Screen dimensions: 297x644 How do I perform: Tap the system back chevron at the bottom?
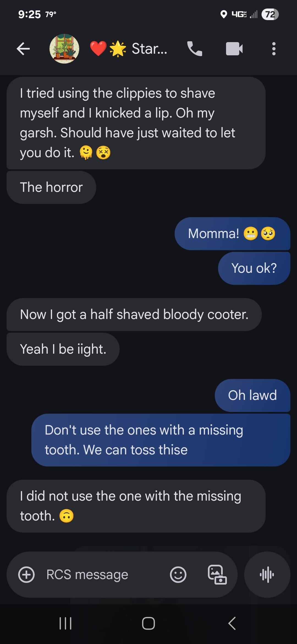coord(232,623)
